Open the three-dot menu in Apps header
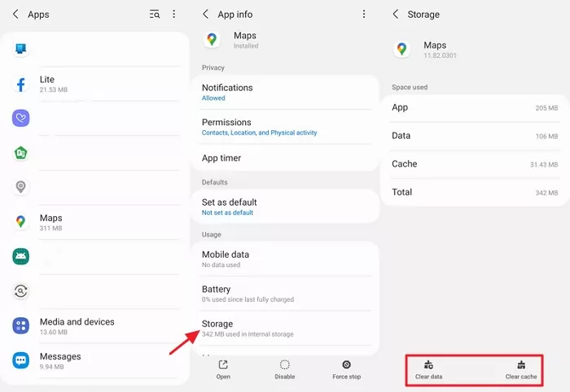 point(173,15)
